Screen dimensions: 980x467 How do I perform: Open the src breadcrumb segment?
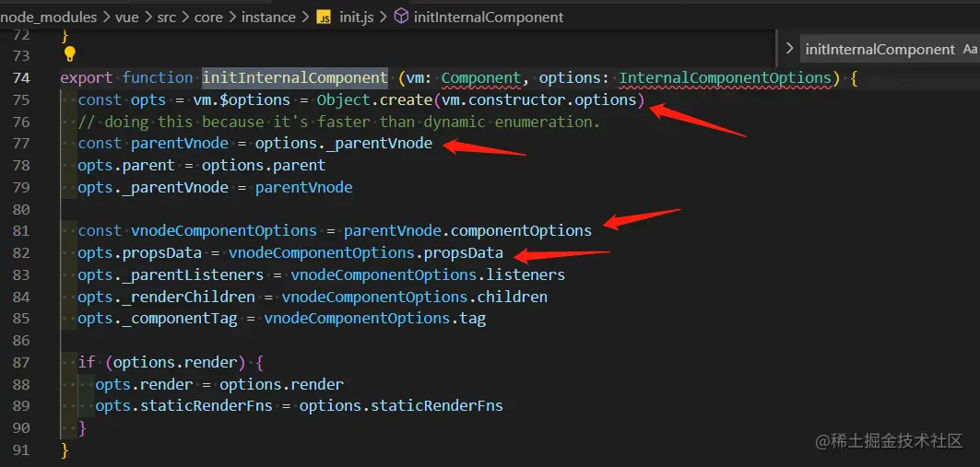click(166, 18)
